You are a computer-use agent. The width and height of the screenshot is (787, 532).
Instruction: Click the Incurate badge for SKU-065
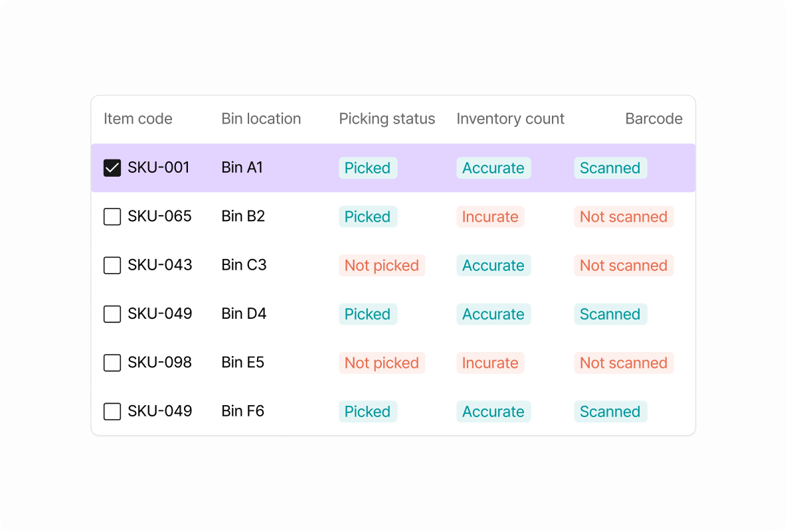click(490, 217)
